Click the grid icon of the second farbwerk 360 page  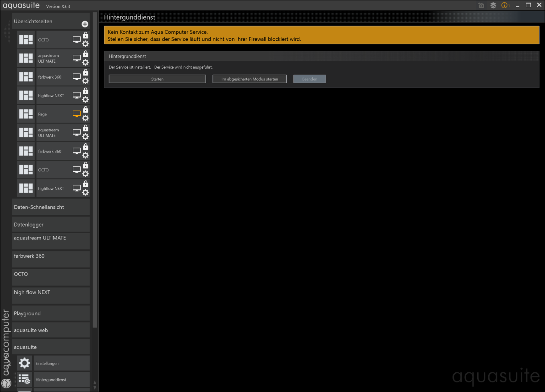click(26, 151)
